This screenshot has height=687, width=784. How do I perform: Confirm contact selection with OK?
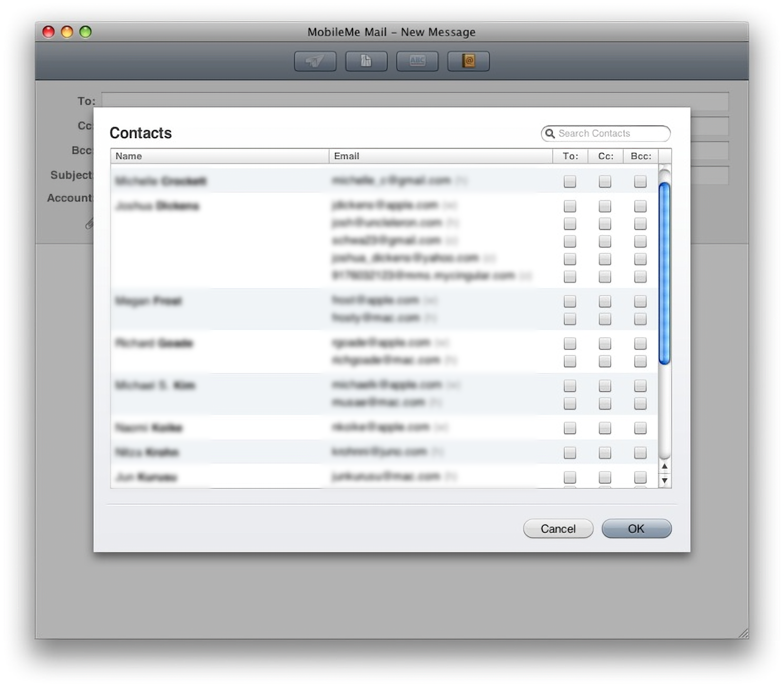tap(636, 528)
